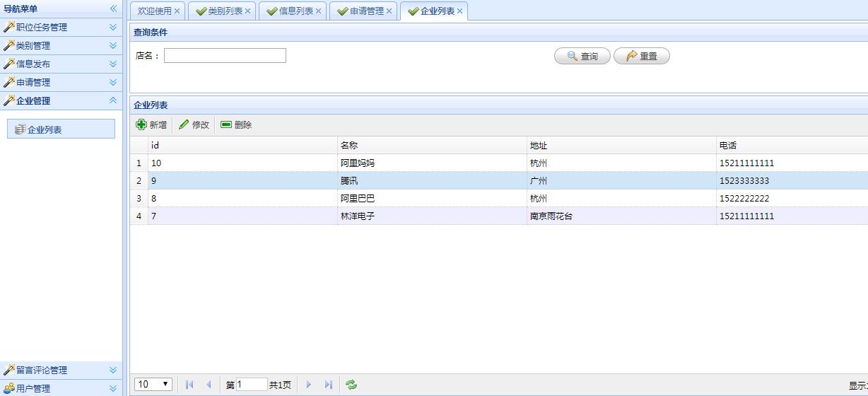Screen dimensions: 868x396
Task: Select the row named 阿里巴巴
Action: click(x=498, y=198)
